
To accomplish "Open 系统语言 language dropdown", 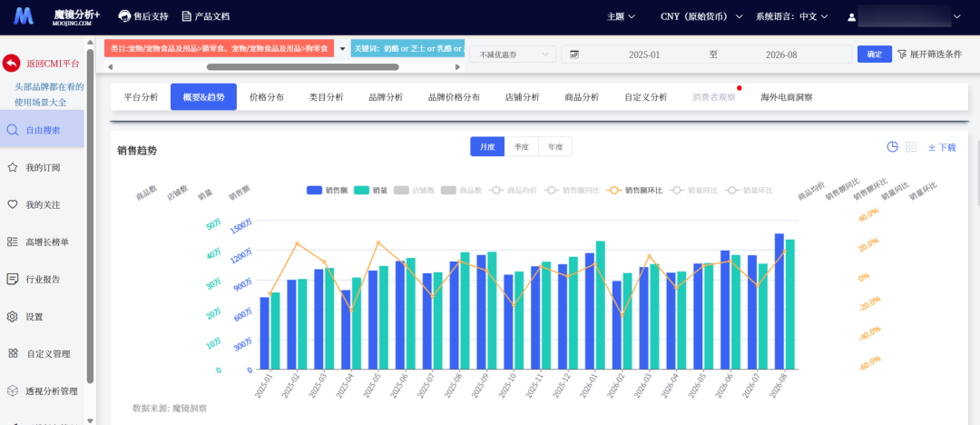I will [792, 17].
